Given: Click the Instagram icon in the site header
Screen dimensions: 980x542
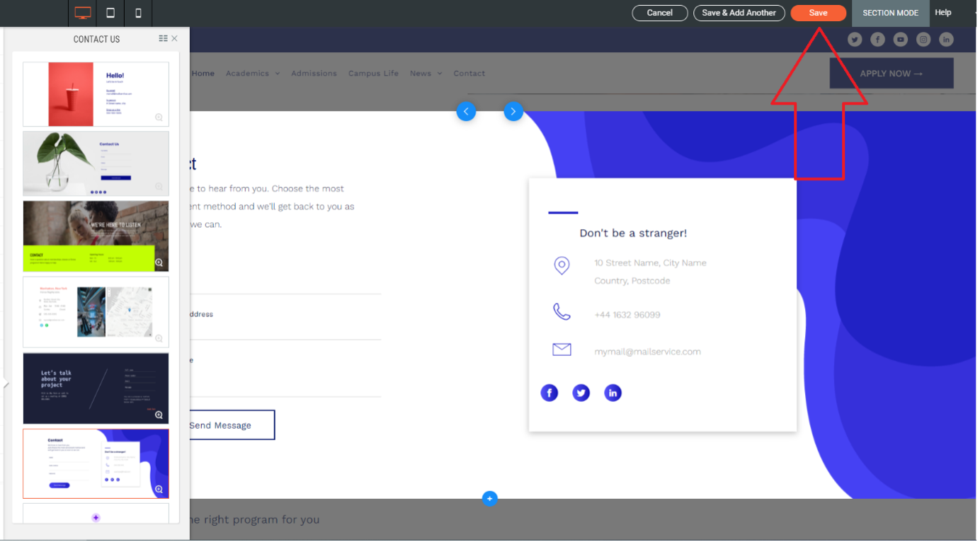Looking at the screenshot, I should click(x=923, y=39).
